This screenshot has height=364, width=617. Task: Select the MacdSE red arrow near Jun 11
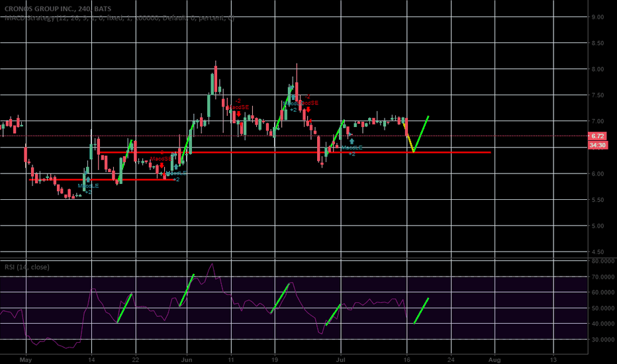(x=238, y=114)
